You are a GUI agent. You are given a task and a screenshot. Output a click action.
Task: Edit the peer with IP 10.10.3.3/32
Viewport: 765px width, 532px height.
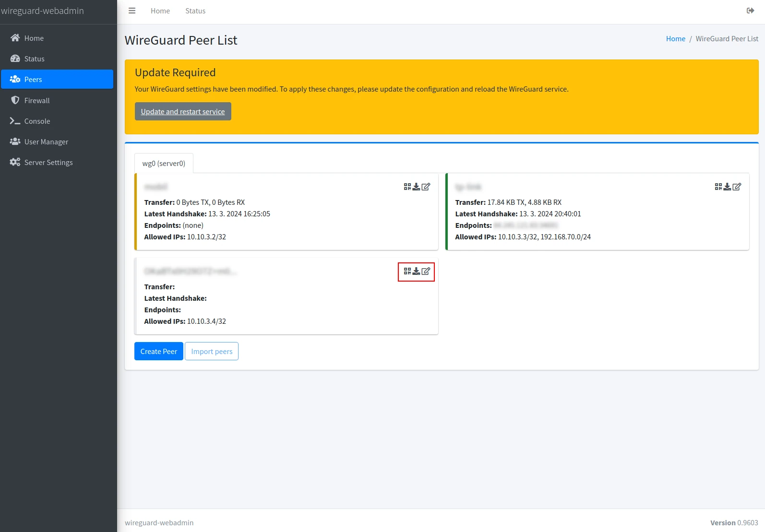coord(737,187)
